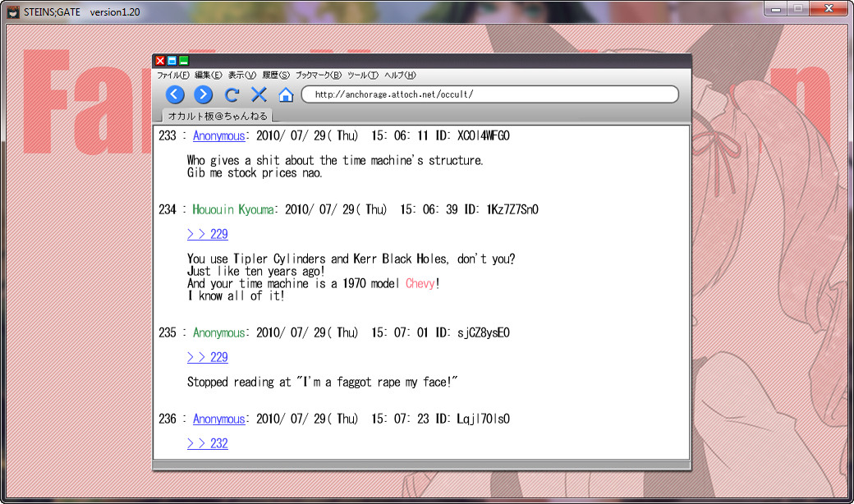
Task: Click the Anonymous link on post 233
Action: (x=219, y=135)
